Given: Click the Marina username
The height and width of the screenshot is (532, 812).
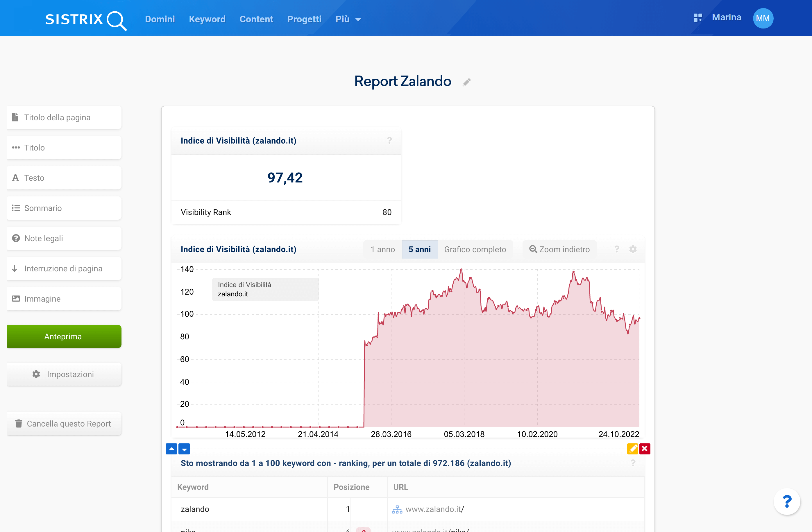Looking at the screenshot, I should [726, 17].
